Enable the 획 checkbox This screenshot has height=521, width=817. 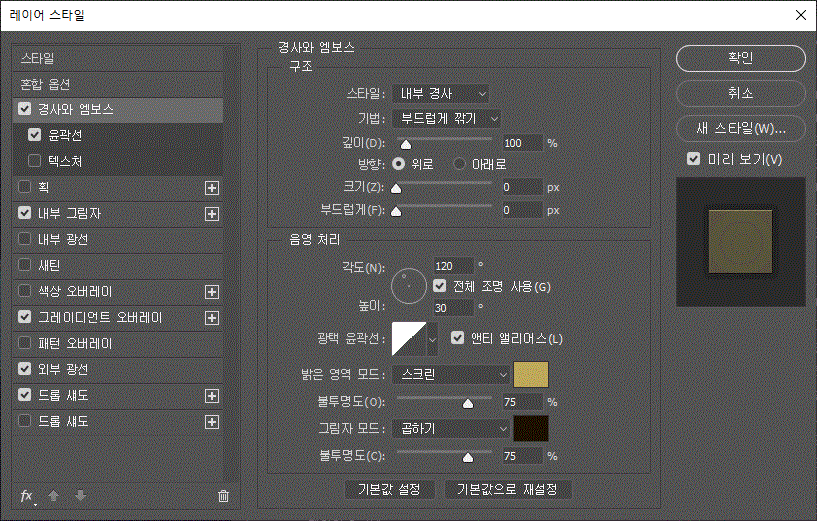tap(24, 187)
